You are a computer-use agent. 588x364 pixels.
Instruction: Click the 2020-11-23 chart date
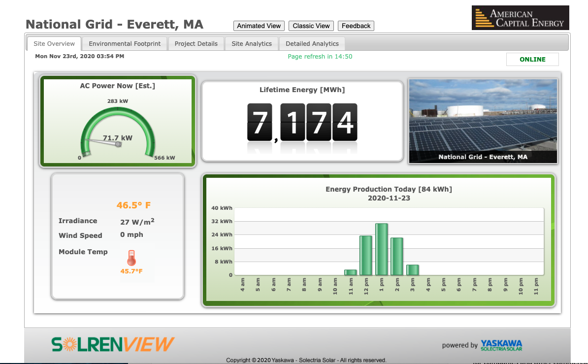coord(389,198)
